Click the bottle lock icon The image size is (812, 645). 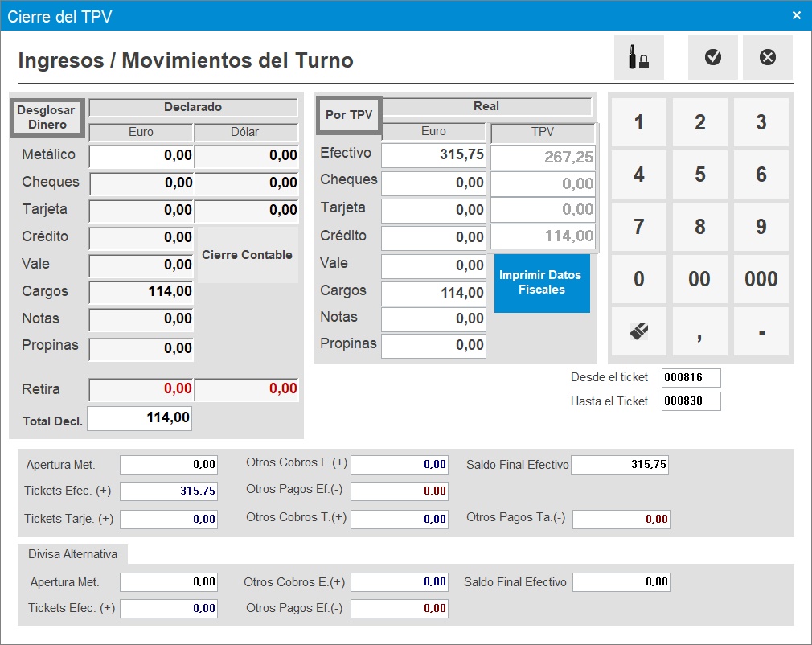click(x=638, y=56)
